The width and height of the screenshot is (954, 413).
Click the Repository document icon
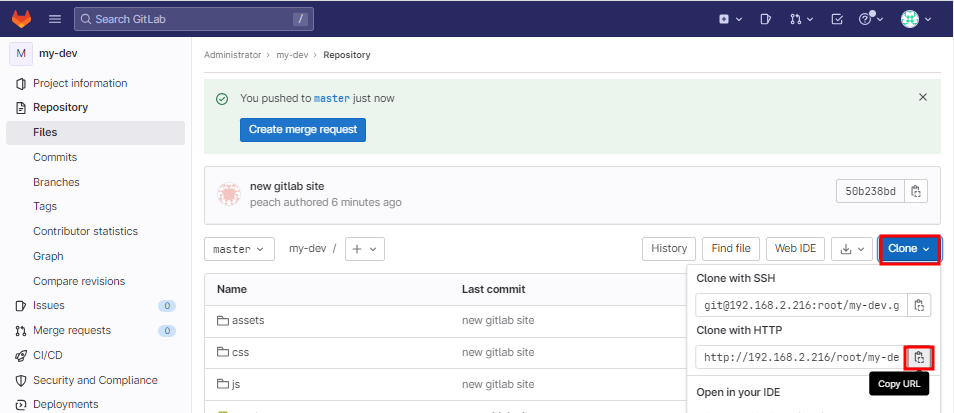point(21,108)
